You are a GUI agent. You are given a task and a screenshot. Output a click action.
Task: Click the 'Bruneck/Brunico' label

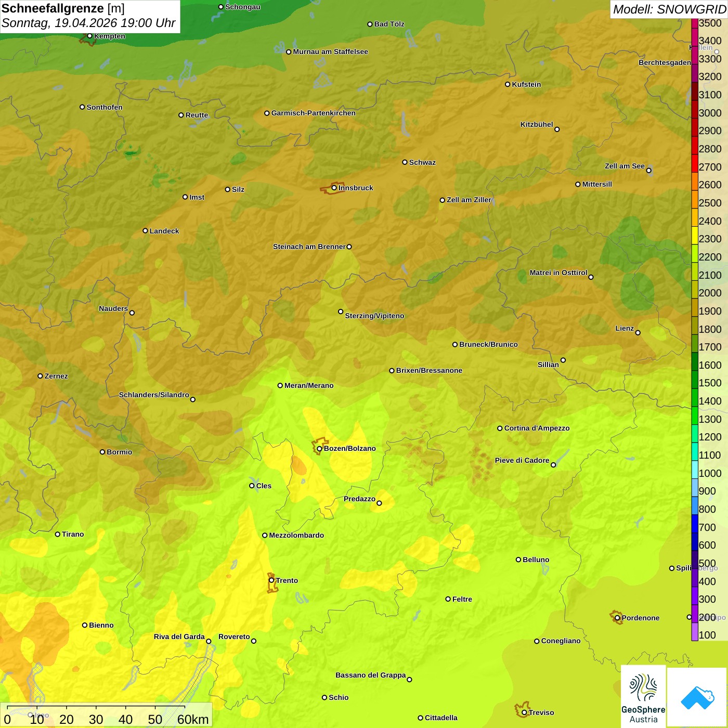488,344
